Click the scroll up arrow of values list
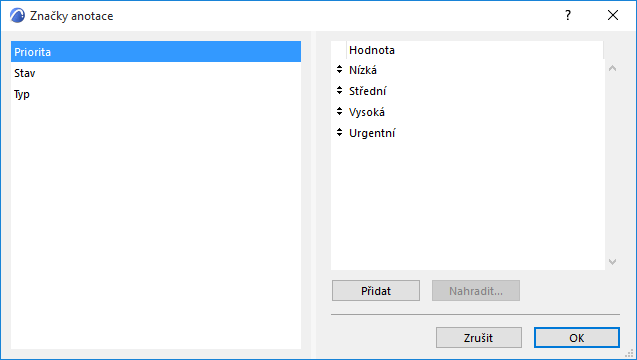Image resolution: width=637 pixels, height=360 pixels. 612,68
